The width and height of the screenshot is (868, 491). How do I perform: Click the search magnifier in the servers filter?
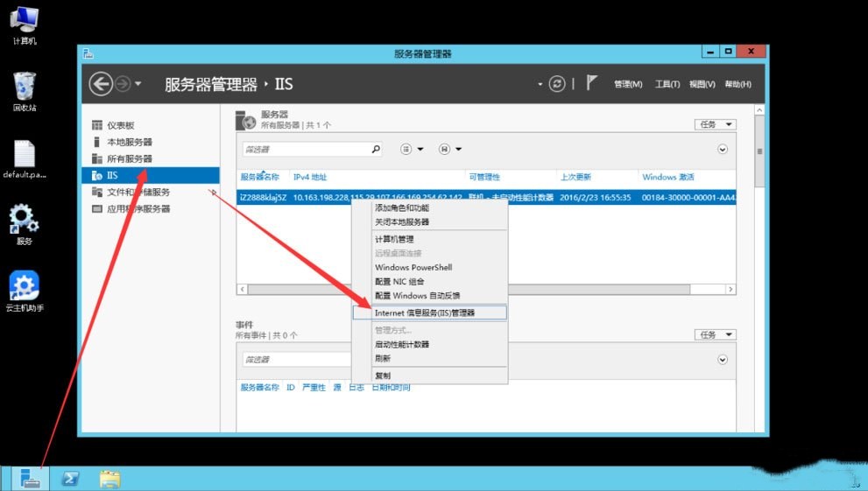376,150
